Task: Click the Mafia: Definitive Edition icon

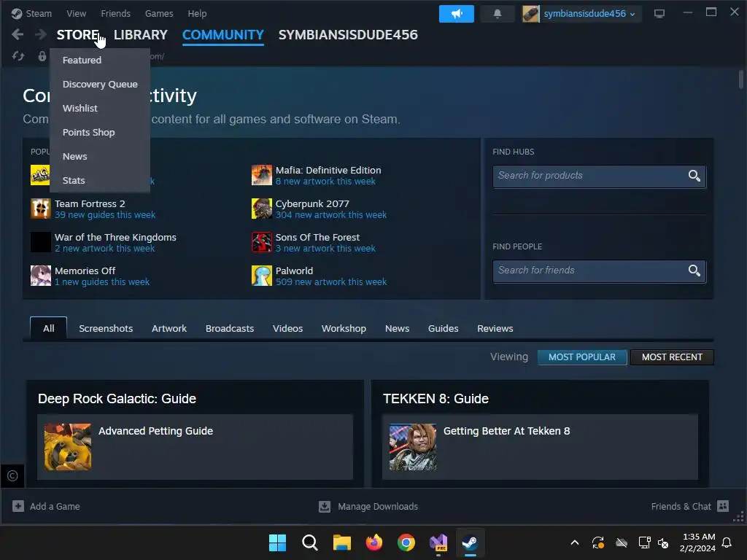Action: pos(262,175)
